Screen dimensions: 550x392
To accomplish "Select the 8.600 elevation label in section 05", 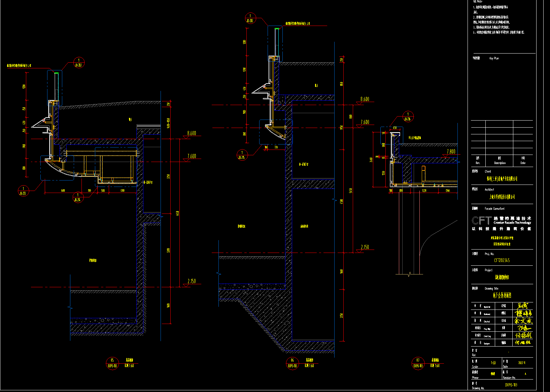I will [192, 133].
